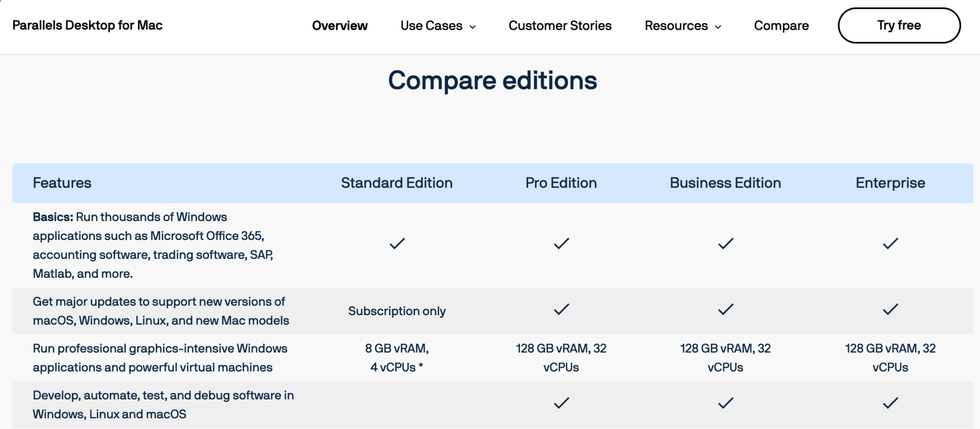Viewport: 980px width, 429px height.
Task: Click Pro Edition checkmark for major updates
Action: click(x=561, y=309)
